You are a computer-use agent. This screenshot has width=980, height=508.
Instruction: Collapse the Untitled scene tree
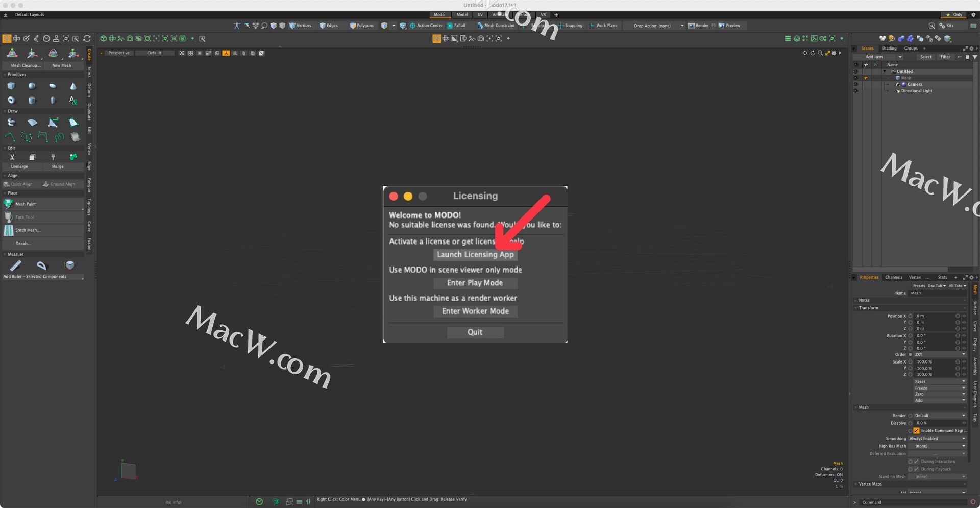885,71
